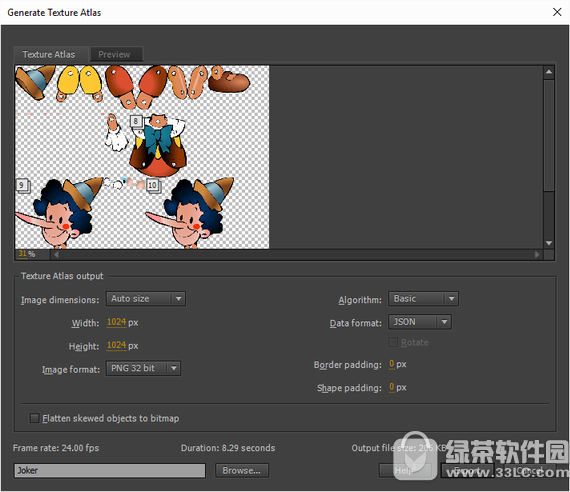The image size is (570, 492).
Task: Click the white glove hand sprite
Action: (116, 133)
